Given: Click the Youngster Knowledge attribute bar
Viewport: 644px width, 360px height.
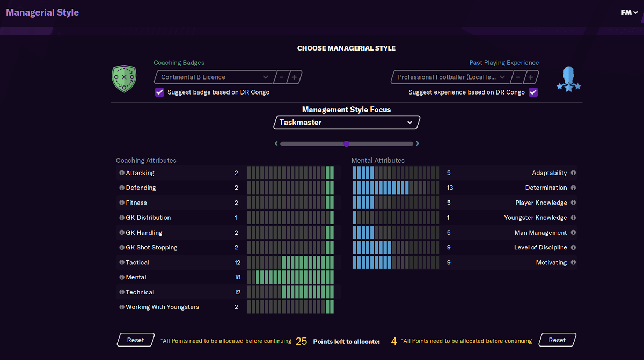Looking at the screenshot, I should [396, 218].
